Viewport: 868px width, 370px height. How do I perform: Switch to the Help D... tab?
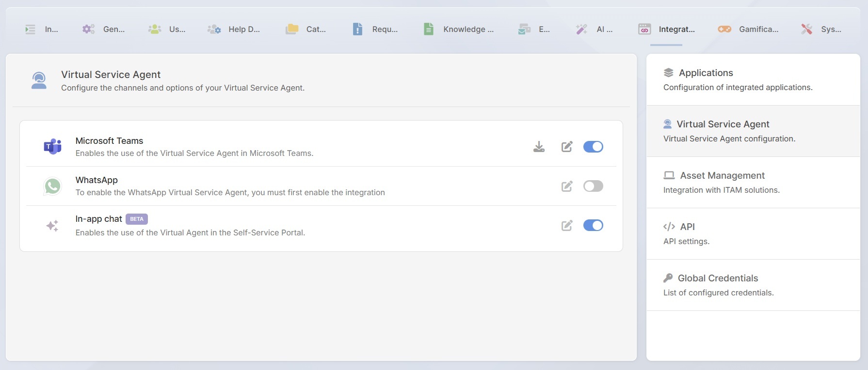tap(234, 29)
